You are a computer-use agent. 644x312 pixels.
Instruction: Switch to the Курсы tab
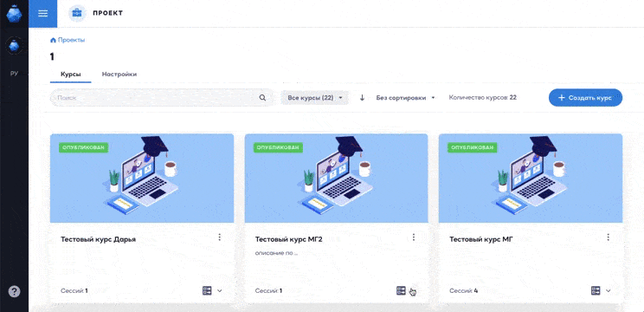click(x=71, y=75)
